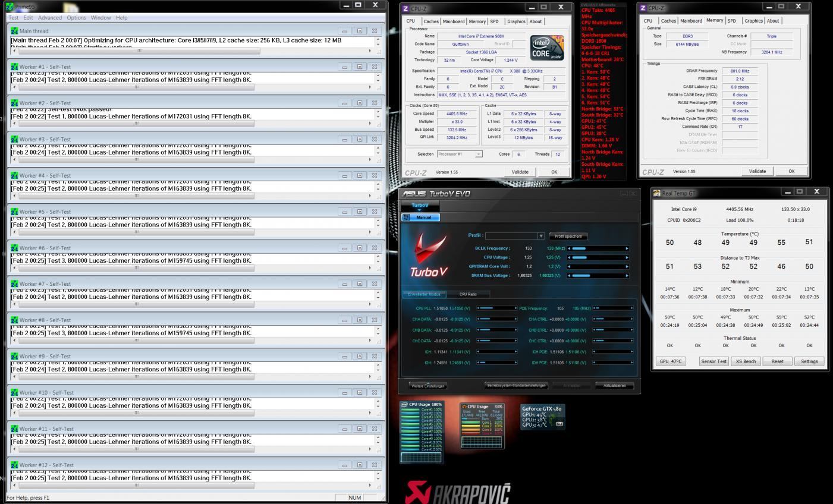833x504 pixels.
Task: Open Settings in Real Temp GT
Action: pyautogui.click(x=809, y=361)
